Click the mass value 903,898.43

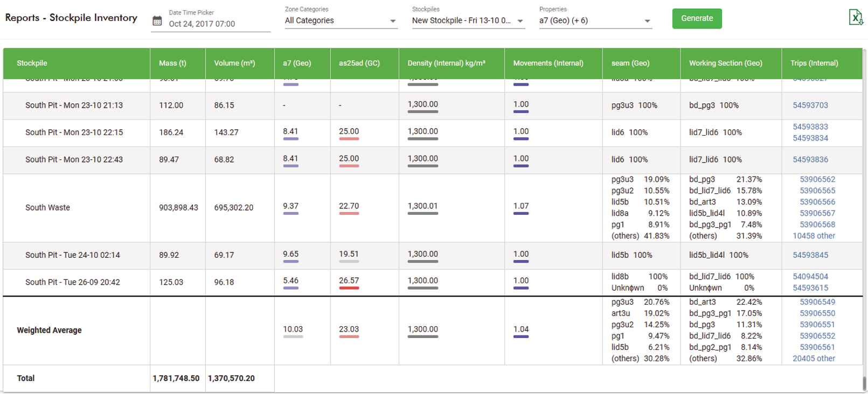178,208
